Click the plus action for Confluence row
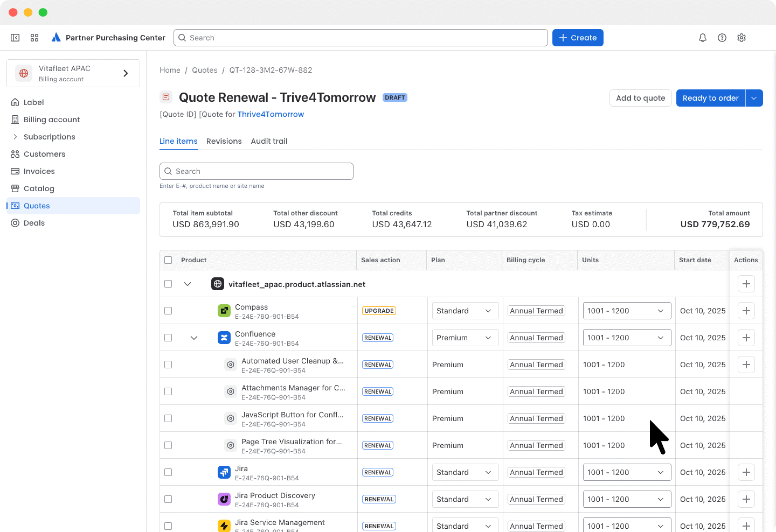The width and height of the screenshot is (776, 532). (x=746, y=338)
